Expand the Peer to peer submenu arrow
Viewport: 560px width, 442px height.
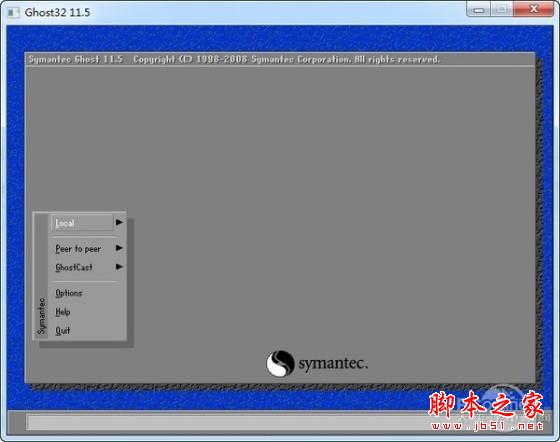pos(119,248)
